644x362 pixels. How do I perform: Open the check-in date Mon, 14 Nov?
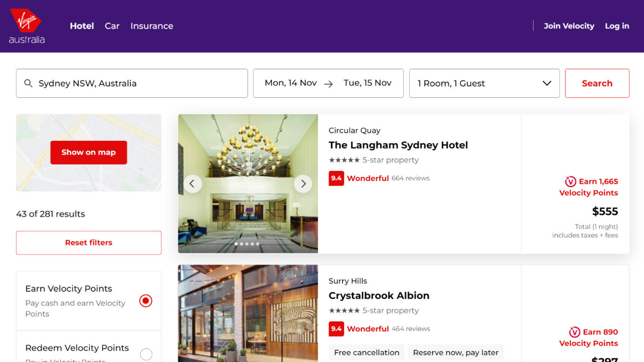[290, 83]
